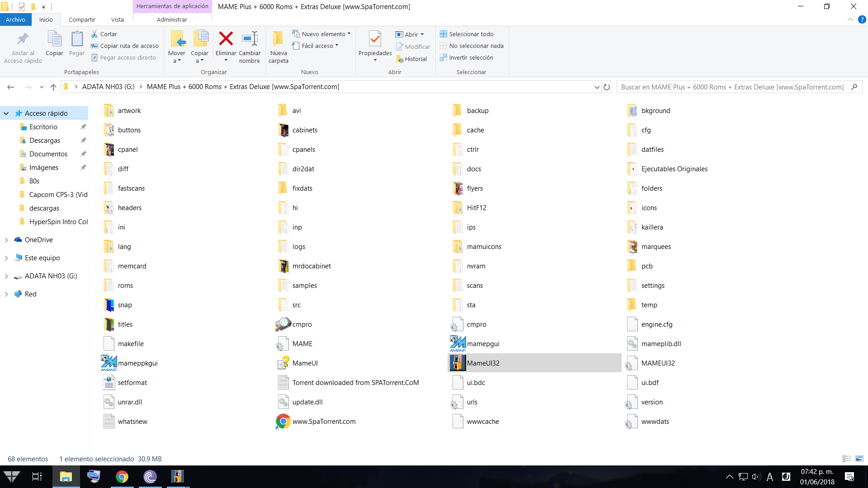
Task: Open Google Chrome from the taskbar
Action: [x=122, y=477]
